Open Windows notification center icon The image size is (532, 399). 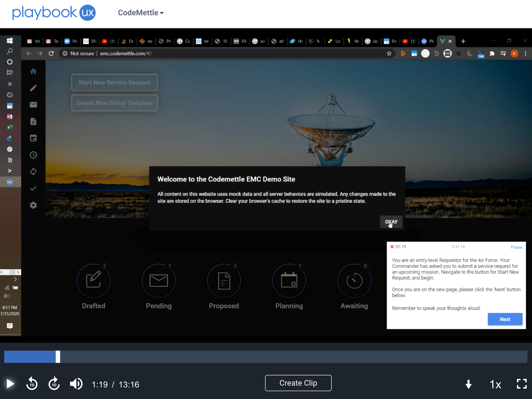[x=10, y=326]
